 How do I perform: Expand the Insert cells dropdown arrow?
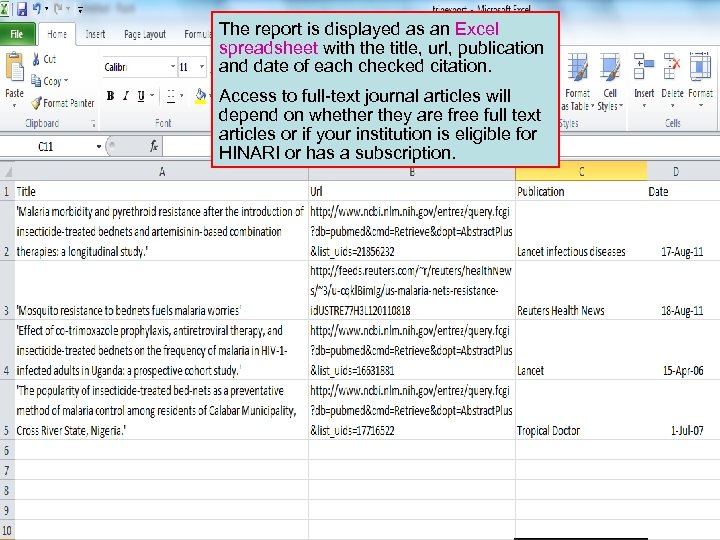644,106
